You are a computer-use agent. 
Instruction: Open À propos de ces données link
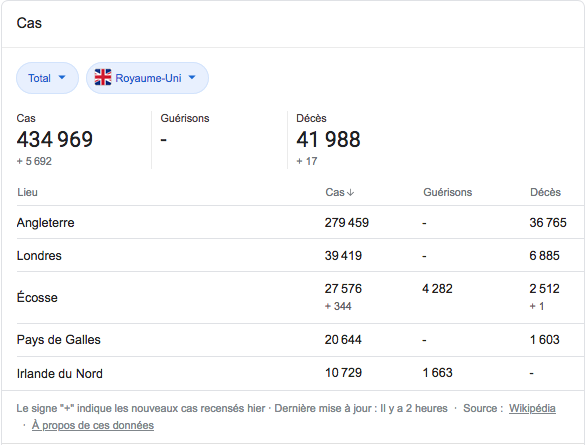[93, 425]
